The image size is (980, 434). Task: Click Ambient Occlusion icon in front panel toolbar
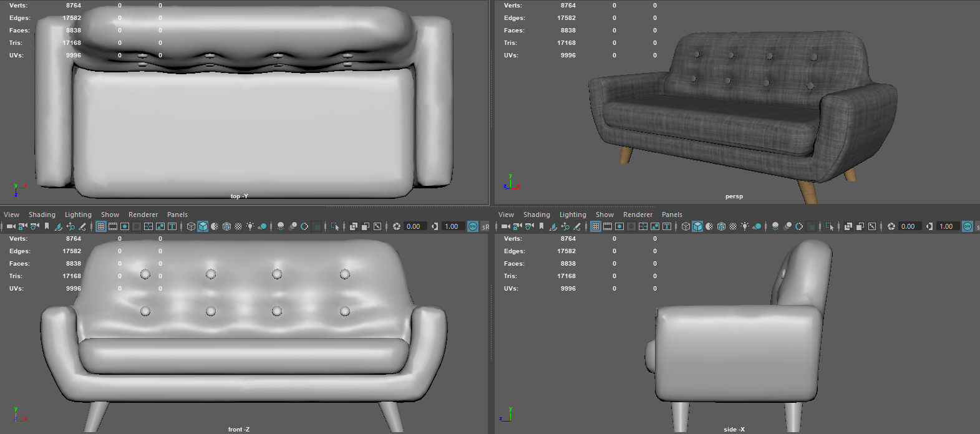click(x=281, y=226)
